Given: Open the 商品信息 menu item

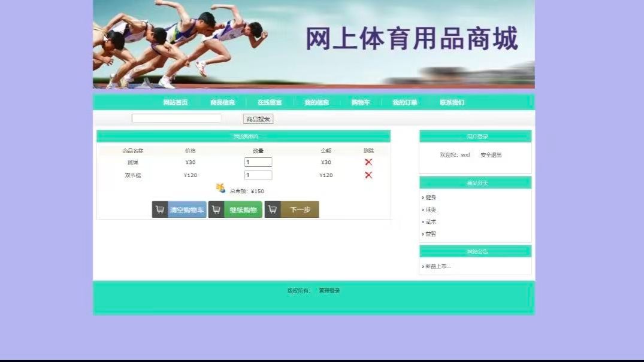Looking at the screenshot, I should [x=222, y=102].
